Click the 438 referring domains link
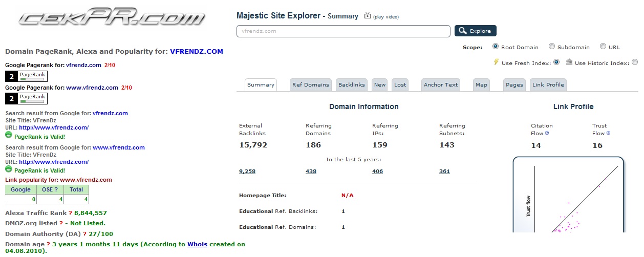Viewport: 644px width, 257px height. point(311,171)
